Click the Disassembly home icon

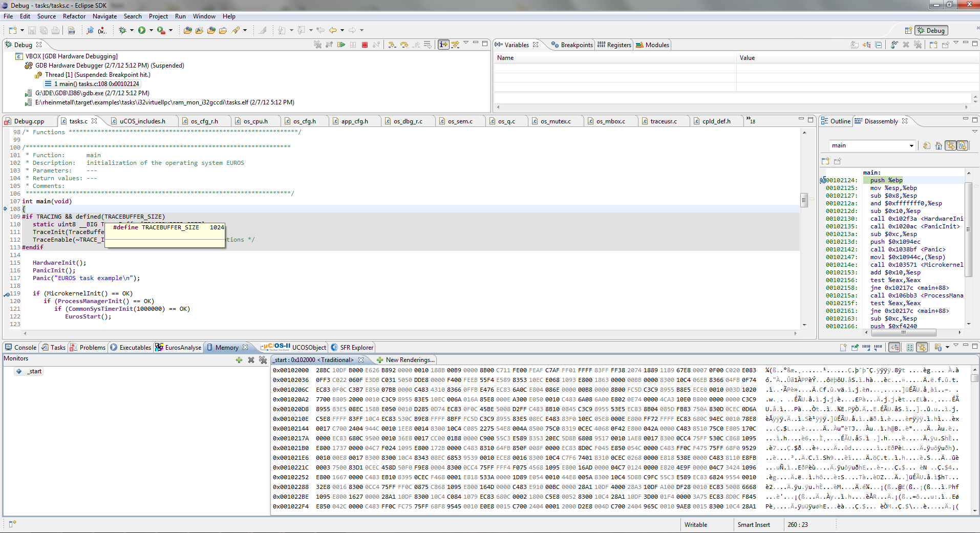coord(939,146)
